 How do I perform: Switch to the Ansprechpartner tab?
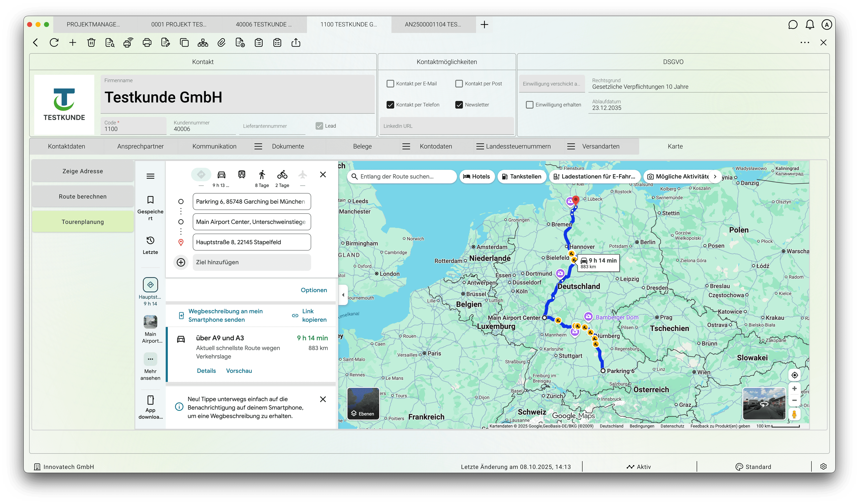coord(140,146)
